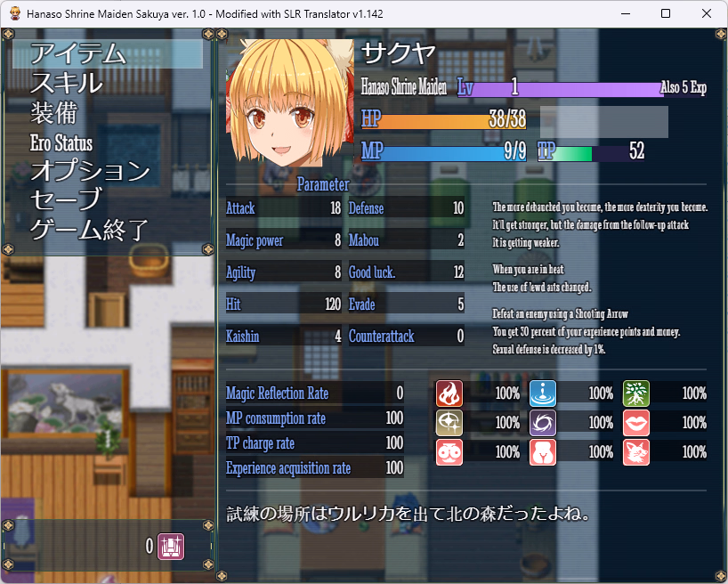Click the fire element resistance icon
The height and width of the screenshot is (584, 728).
tap(449, 393)
